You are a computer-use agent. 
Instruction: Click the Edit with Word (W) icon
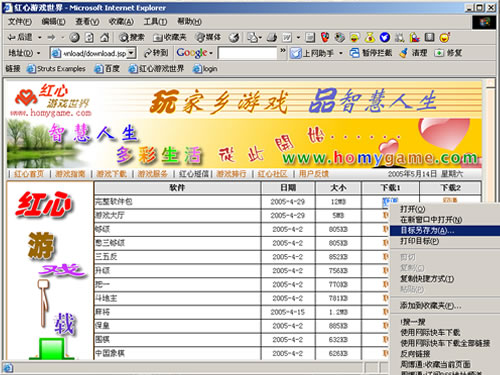(x=287, y=37)
